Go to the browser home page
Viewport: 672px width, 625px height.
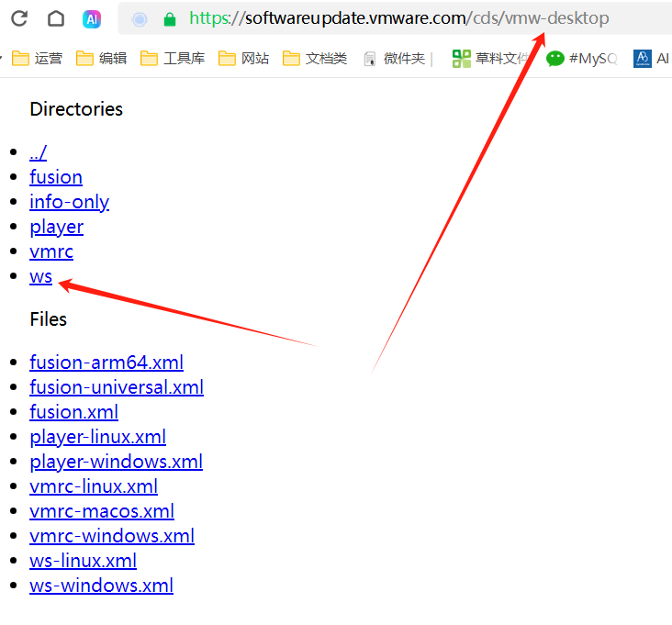pyautogui.click(x=56, y=18)
